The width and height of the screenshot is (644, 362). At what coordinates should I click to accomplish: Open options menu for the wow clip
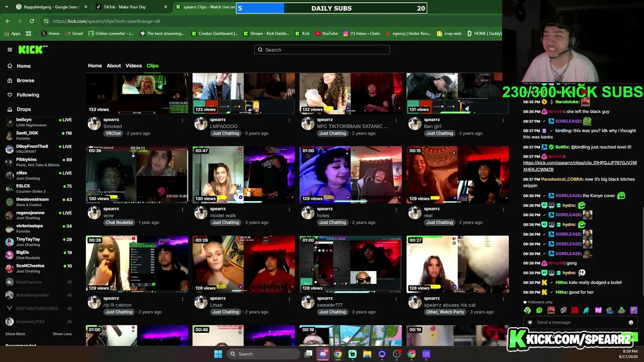182,209
